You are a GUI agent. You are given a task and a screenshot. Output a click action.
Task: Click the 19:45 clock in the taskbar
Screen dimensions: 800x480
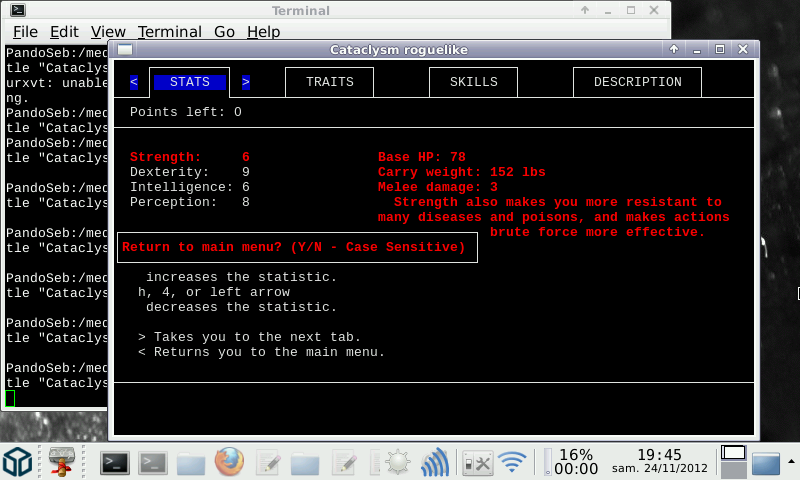click(x=659, y=461)
